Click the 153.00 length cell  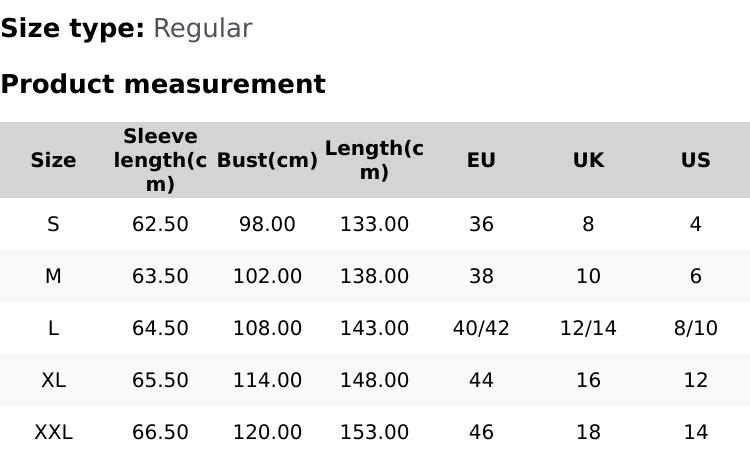[374, 432]
